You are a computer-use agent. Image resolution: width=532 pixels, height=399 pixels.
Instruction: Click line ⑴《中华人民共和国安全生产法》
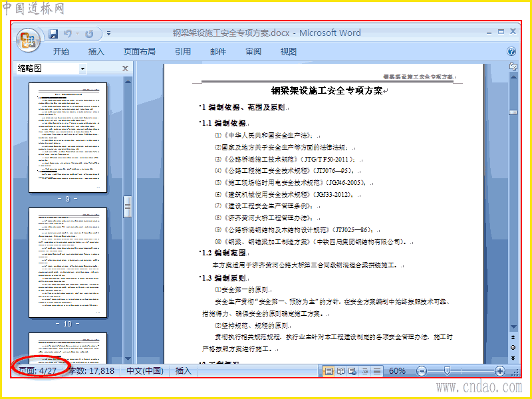(x=264, y=136)
